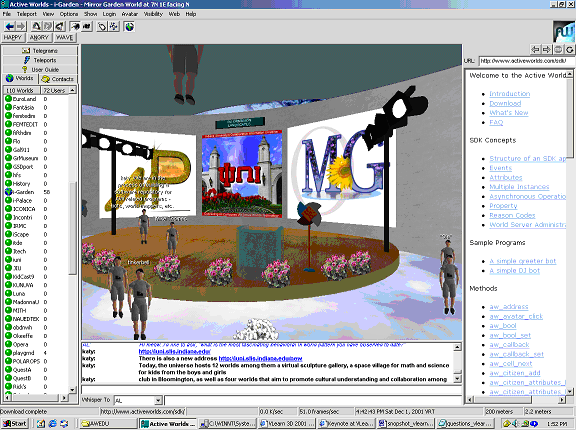Click the forward arrow toolbar icon
The width and height of the screenshot is (576, 432).
[21, 26]
